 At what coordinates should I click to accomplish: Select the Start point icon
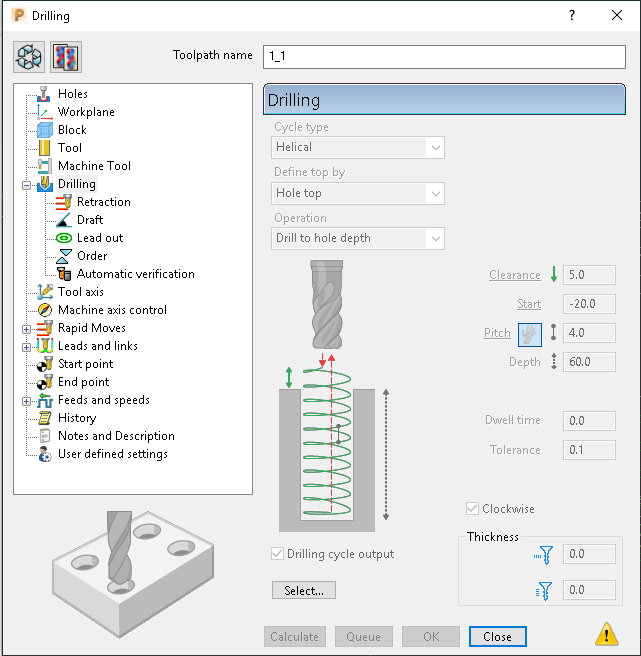[44, 364]
